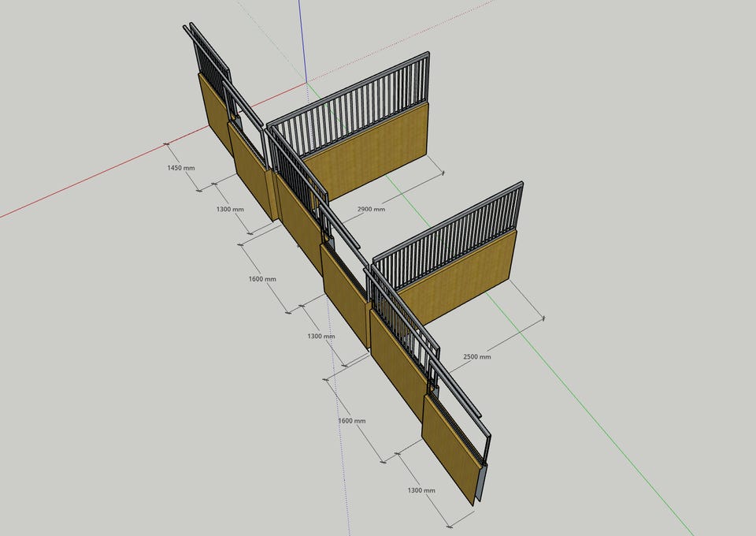The height and width of the screenshot is (536, 756).
Task: Click the last 1300 mm label at the row's near end
Action: (x=421, y=490)
